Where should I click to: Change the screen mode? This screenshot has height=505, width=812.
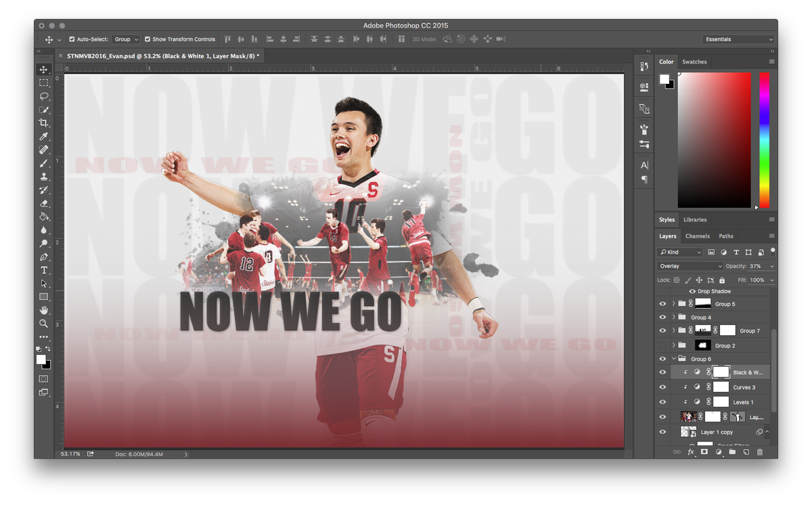[x=43, y=392]
